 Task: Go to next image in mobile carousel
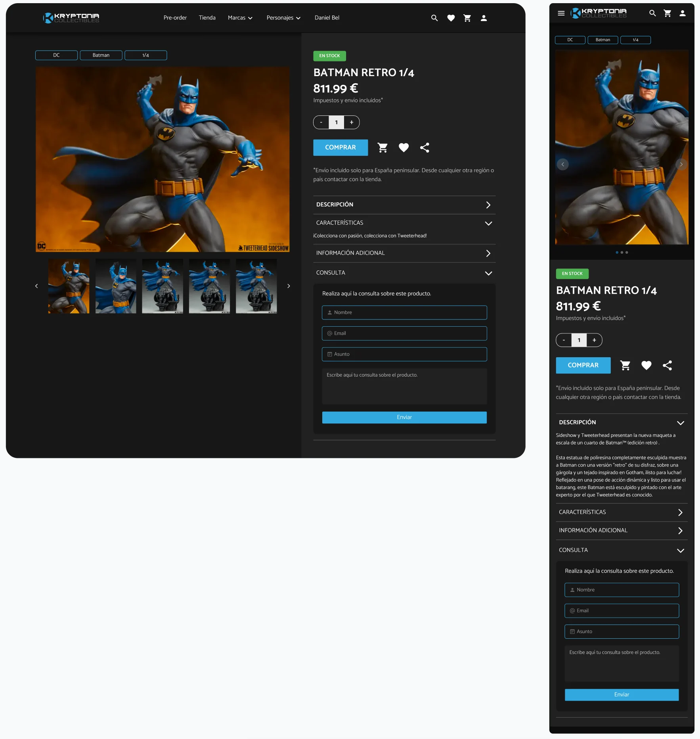coord(681,164)
